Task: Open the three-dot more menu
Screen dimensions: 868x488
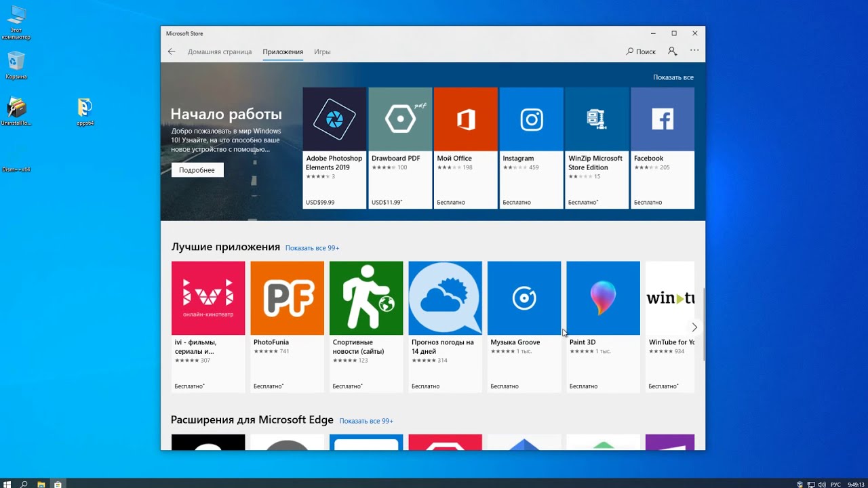Action: (694, 50)
